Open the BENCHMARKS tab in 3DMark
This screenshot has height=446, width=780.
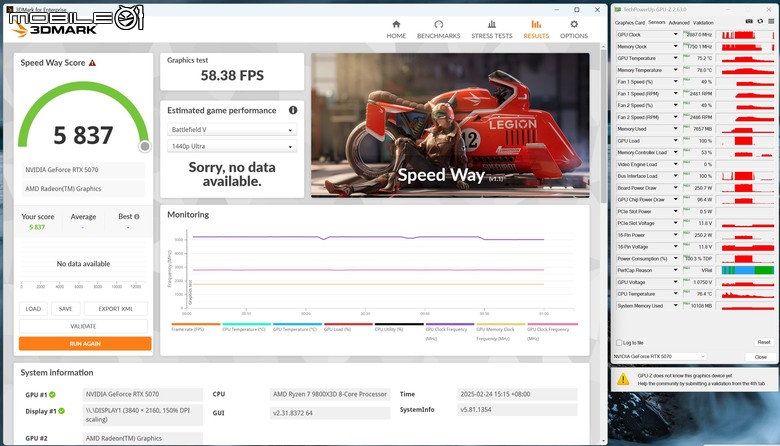pos(438,30)
